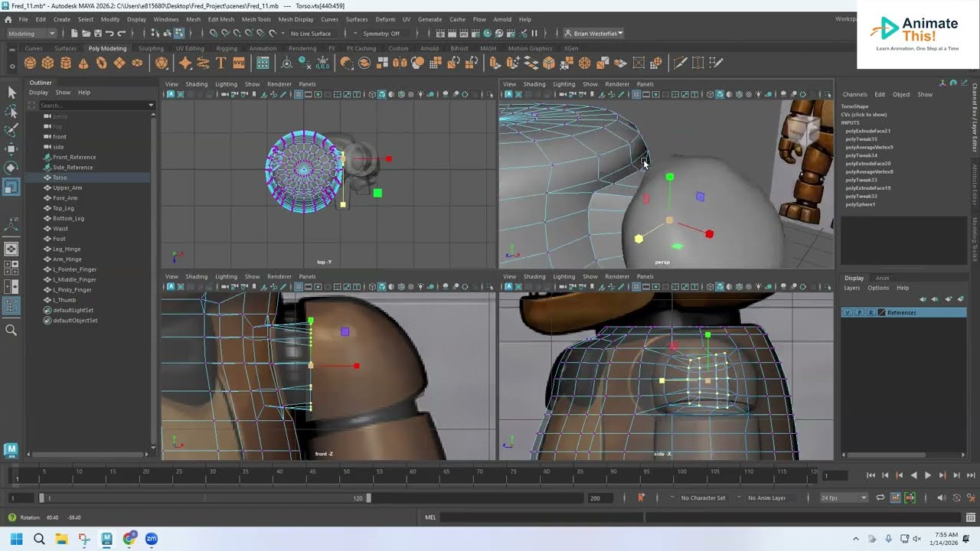Toggle P playback on References layer

point(859,312)
